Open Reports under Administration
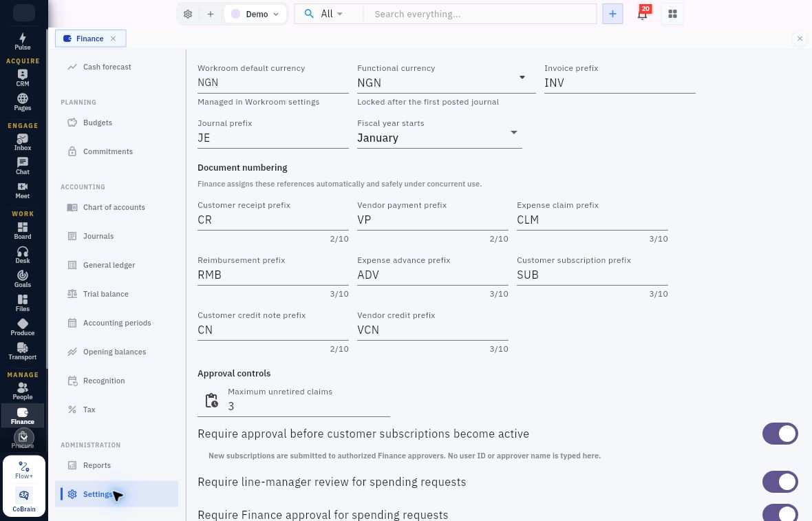Screen dimensions: 812x521 pos(116,465)
